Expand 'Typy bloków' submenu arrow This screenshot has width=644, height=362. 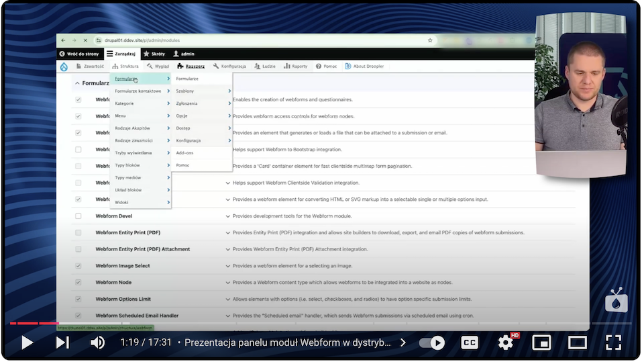click(x=168, y=165)
